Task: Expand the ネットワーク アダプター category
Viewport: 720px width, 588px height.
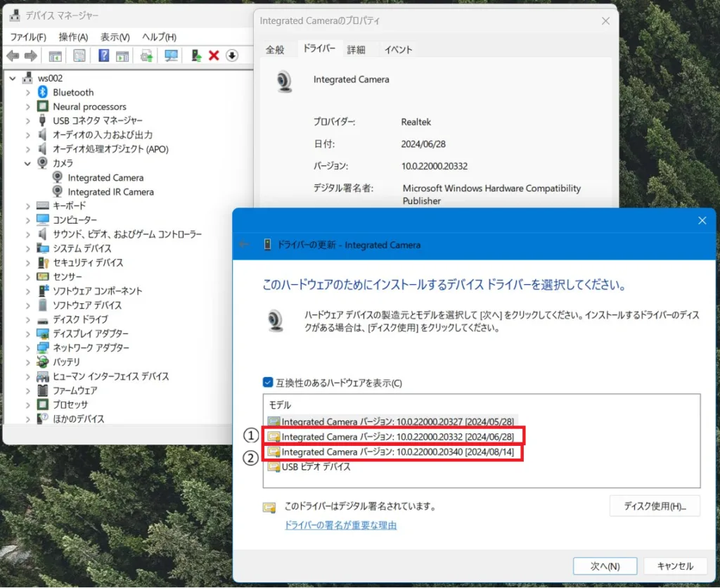Action: pos(28,347)
